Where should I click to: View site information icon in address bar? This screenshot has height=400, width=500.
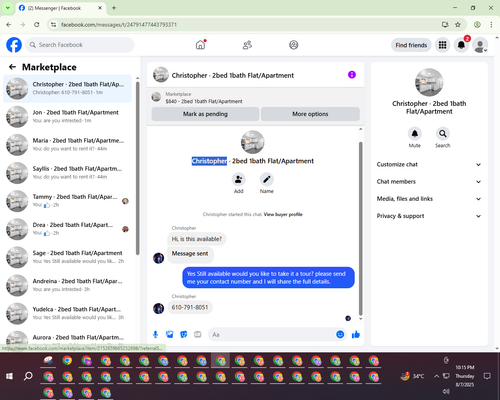coord(53,24)
